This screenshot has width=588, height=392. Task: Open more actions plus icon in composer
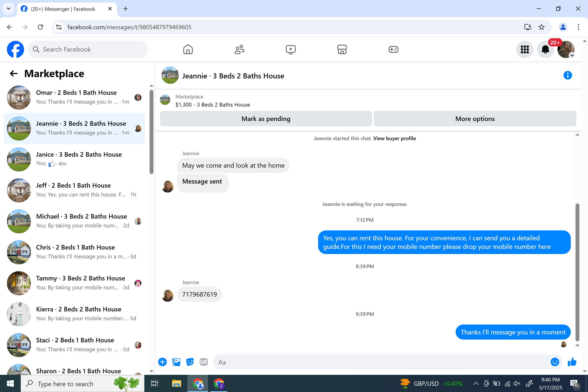(162, 362)
